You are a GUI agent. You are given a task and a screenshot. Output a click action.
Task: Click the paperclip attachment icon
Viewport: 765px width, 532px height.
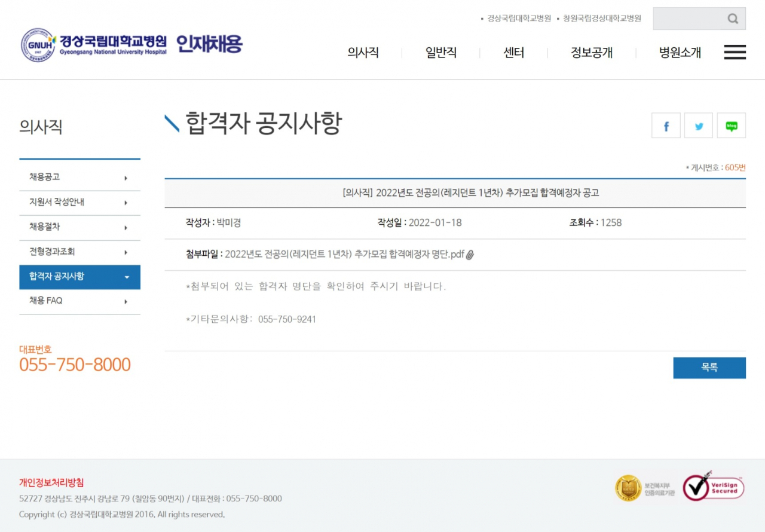click(x=470, y=255)
